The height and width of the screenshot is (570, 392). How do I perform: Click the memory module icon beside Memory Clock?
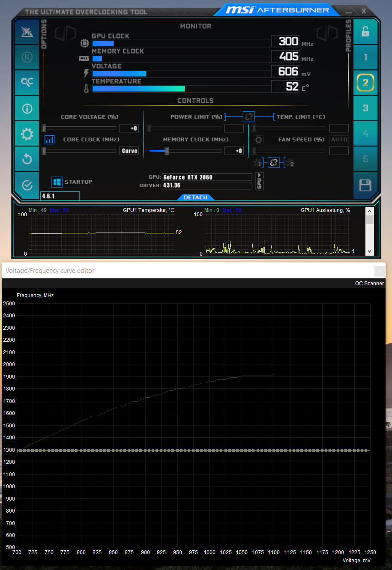click(x=84, y=58)
